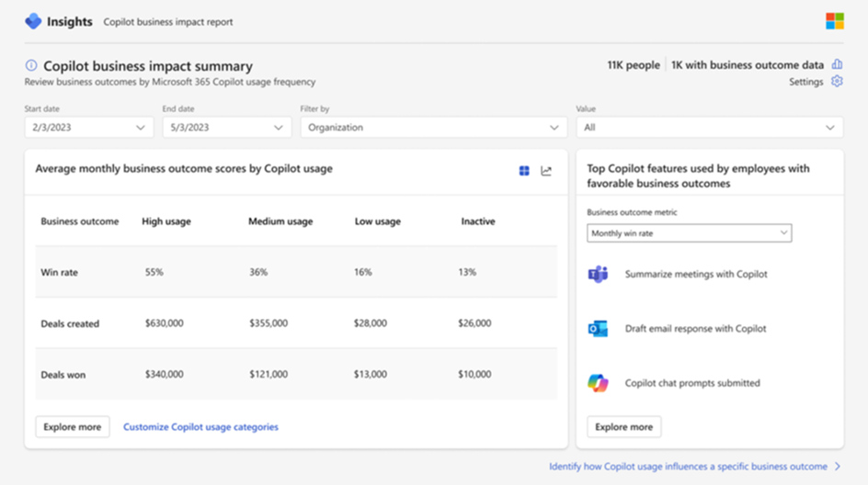The height and width of the screenshot is (485, 868).
Task: Open Business outcome metric Monthly win rate dropdown
Action: click(x=690, y=232)
